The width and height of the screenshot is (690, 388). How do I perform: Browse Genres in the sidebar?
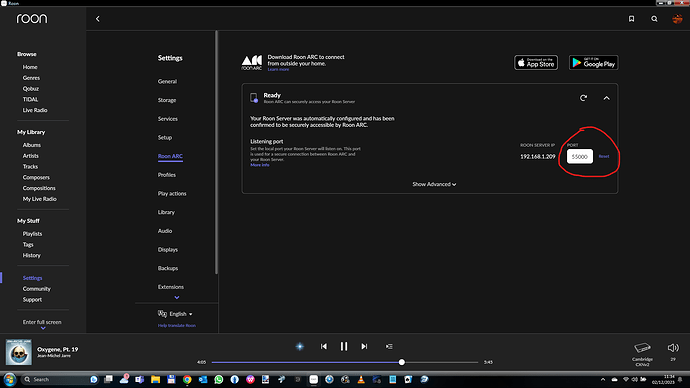31,78
